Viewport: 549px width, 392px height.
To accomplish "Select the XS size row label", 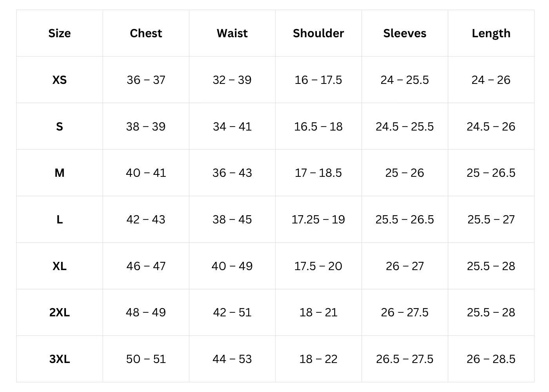I will click(x=60, y=80).
